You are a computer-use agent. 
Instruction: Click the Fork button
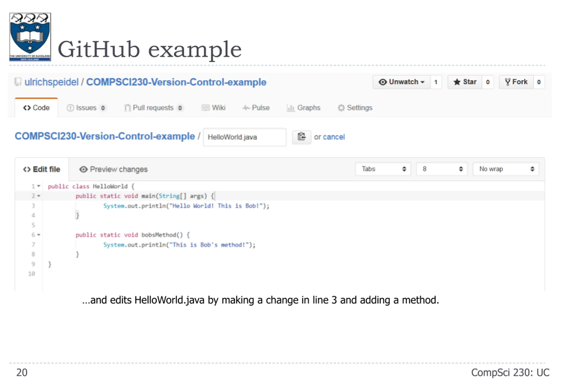point(516,82)
